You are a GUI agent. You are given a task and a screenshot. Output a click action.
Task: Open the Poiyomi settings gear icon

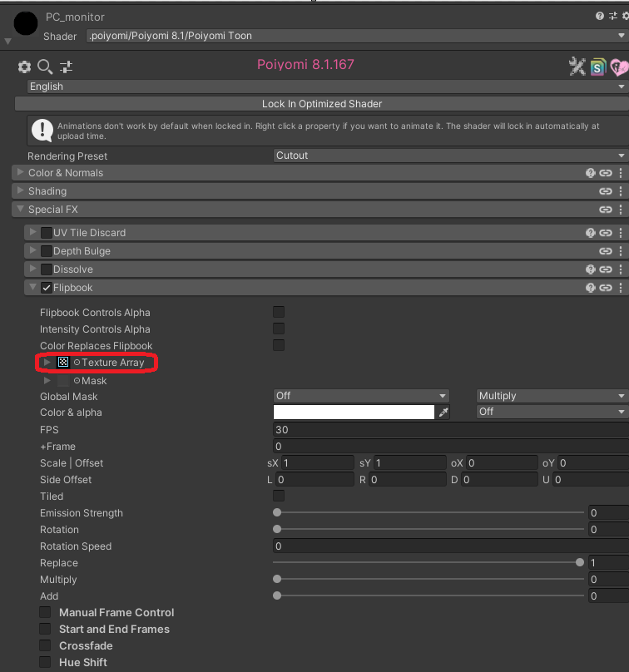(x=24, y=67)
